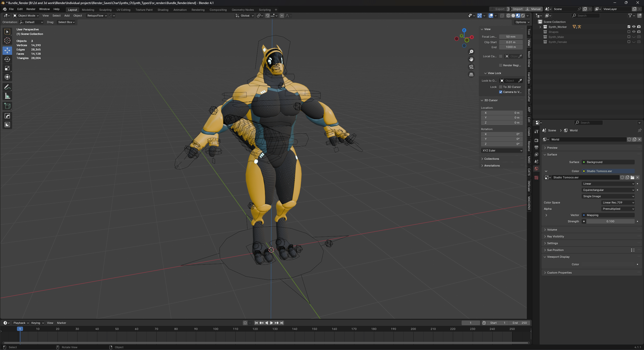This screenshot has height=350, width=644.
Task: Click the Import button in top bar
Action: click(516, 9)
